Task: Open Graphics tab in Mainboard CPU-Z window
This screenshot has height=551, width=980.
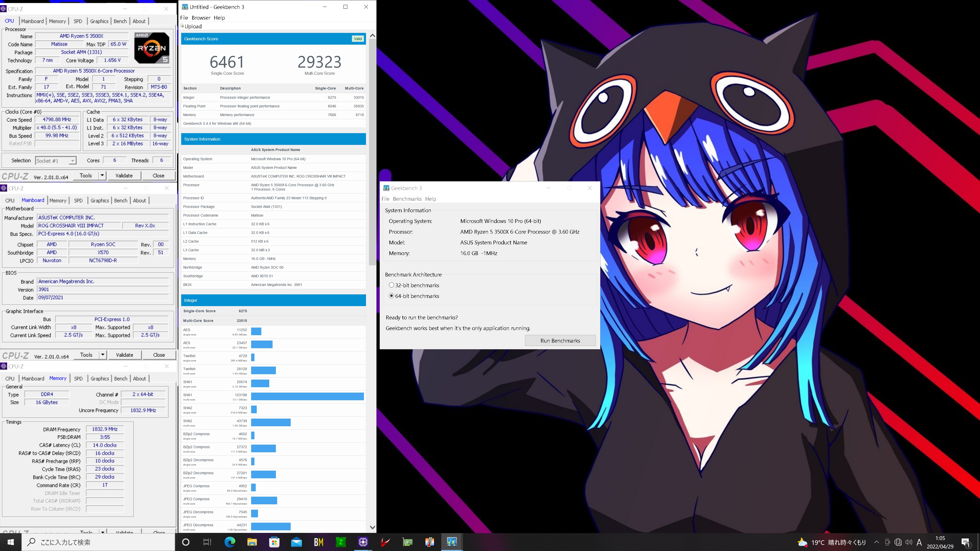Action: click(x=100, y=201)
